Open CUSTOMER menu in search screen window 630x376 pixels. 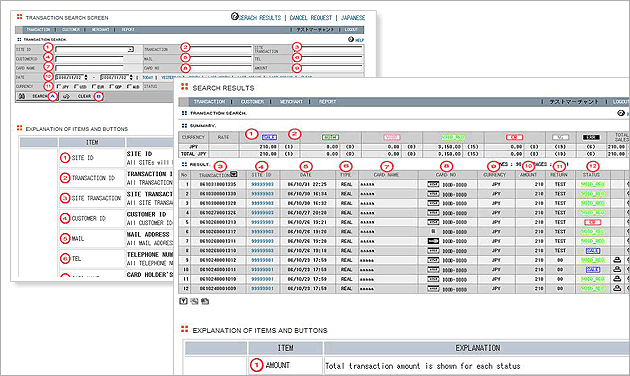[x=71, y=30]
